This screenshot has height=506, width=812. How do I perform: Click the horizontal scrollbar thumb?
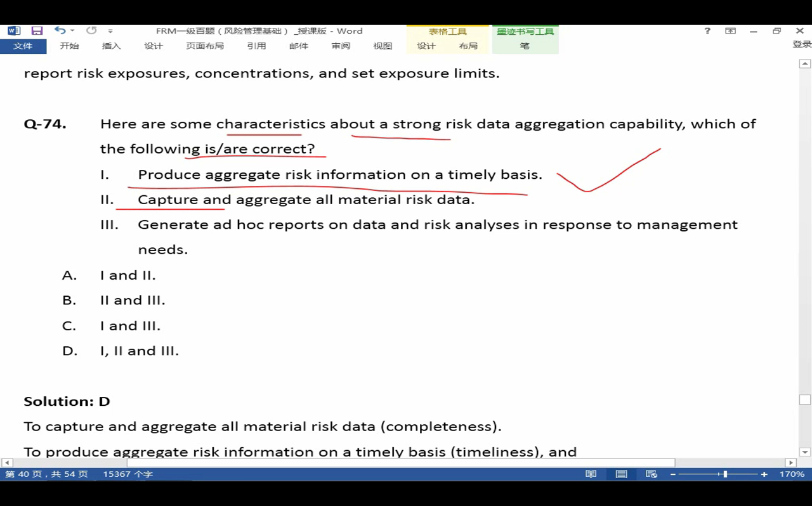coord(401,463)
